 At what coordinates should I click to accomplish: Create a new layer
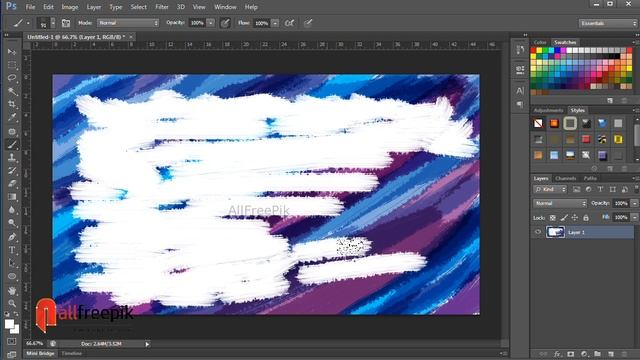point(611,354)
